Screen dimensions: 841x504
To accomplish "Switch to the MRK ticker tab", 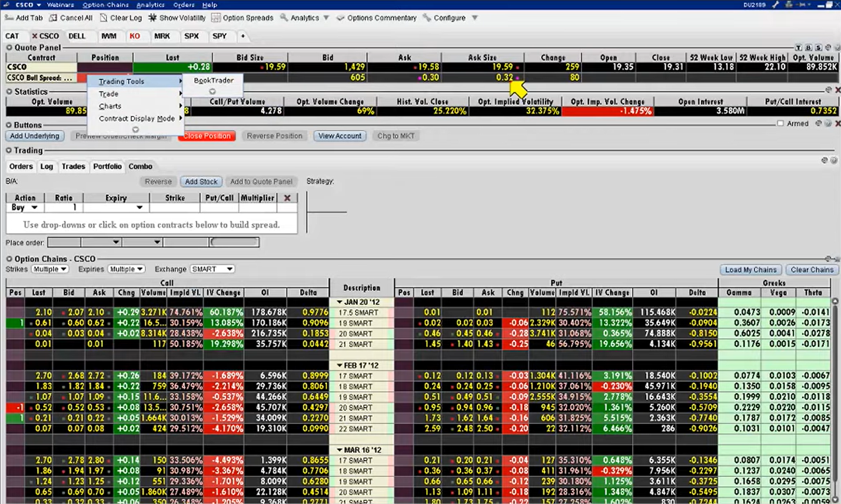I will [x=162, y=36].
